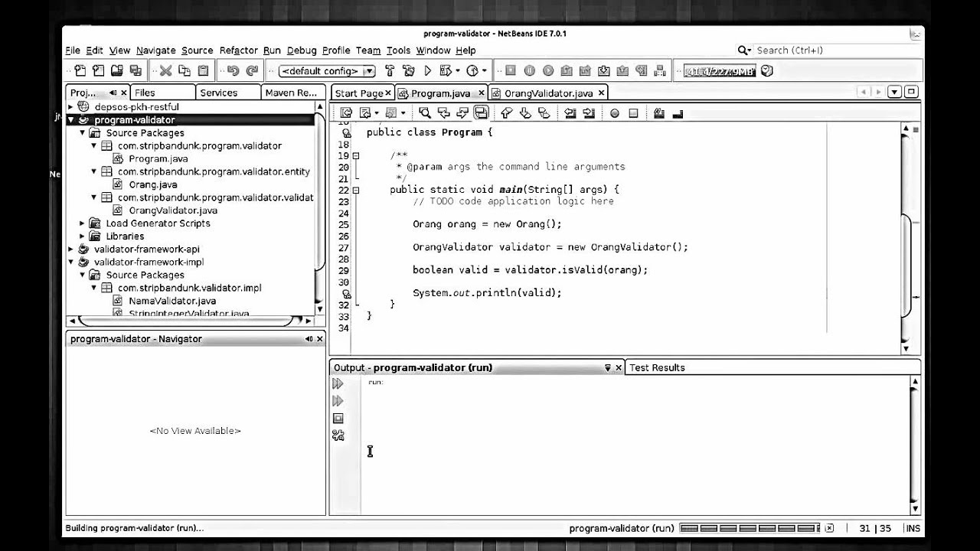
Task: Stop macro recording with the square icon
Action: tap(633, 112)
